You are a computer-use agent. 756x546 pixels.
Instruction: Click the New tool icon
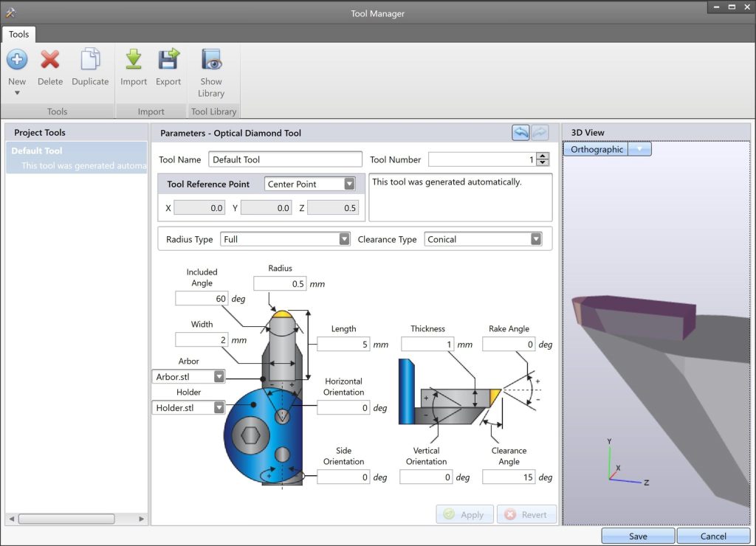point(17,60)
